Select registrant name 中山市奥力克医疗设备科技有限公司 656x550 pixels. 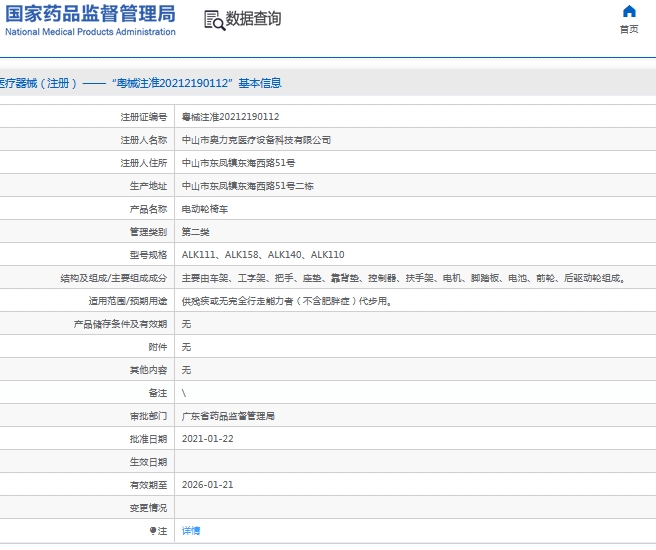pyautogui.click(x=256, y=140)
